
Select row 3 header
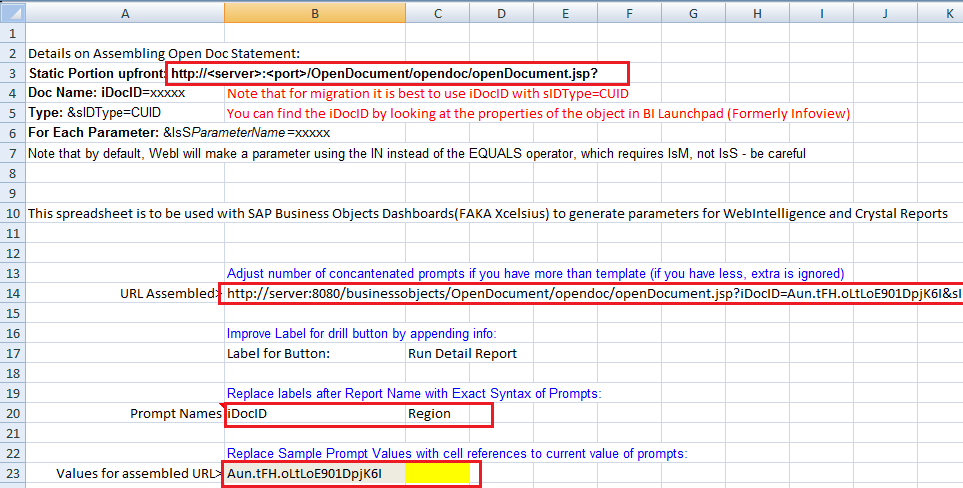pyautogui.click(x=13, y=73)
